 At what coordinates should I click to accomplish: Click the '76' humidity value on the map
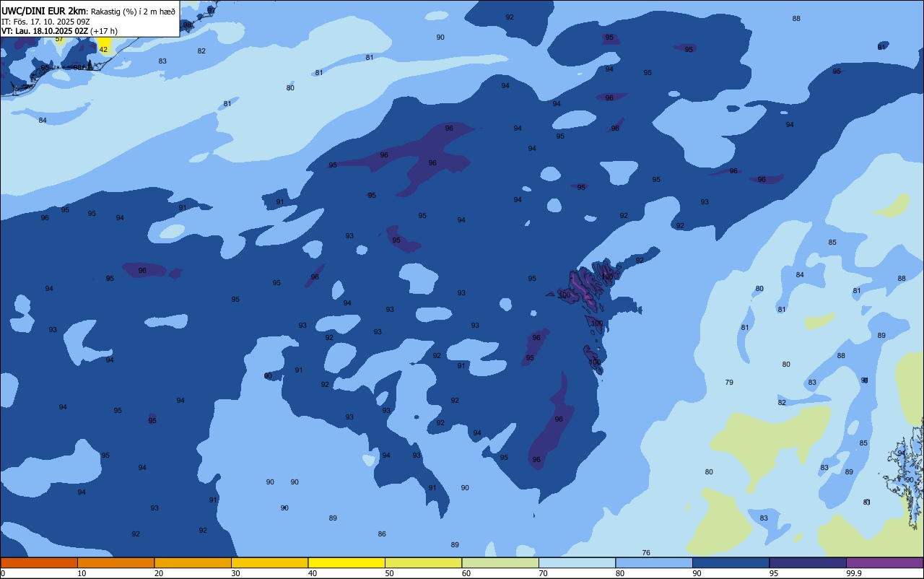coord(646,552)
